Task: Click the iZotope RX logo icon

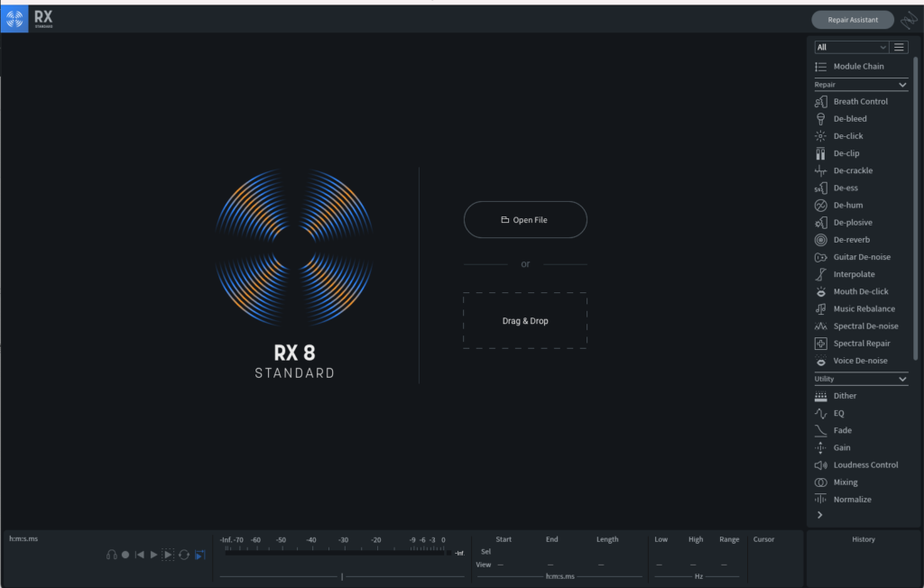Action: [x=14, y=19]
